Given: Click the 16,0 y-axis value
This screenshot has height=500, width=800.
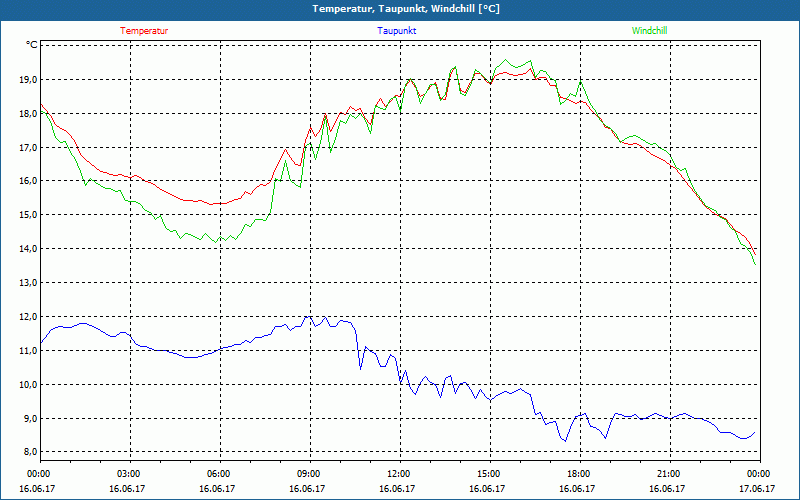Looking at the screenshot, I should coord(28,181).
